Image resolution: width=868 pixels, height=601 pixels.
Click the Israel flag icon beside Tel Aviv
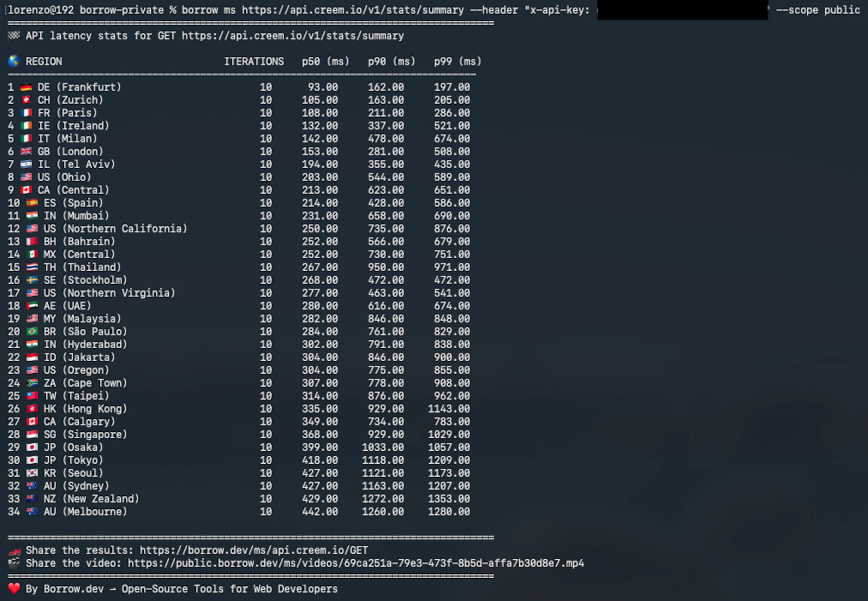[26, 164]
